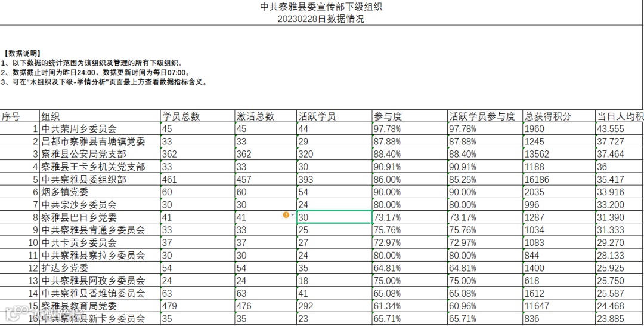The height and width of the screenshot is (326, 644).
Task: Click the 活跃学员参与度 header cell
Action: [485, 116]
